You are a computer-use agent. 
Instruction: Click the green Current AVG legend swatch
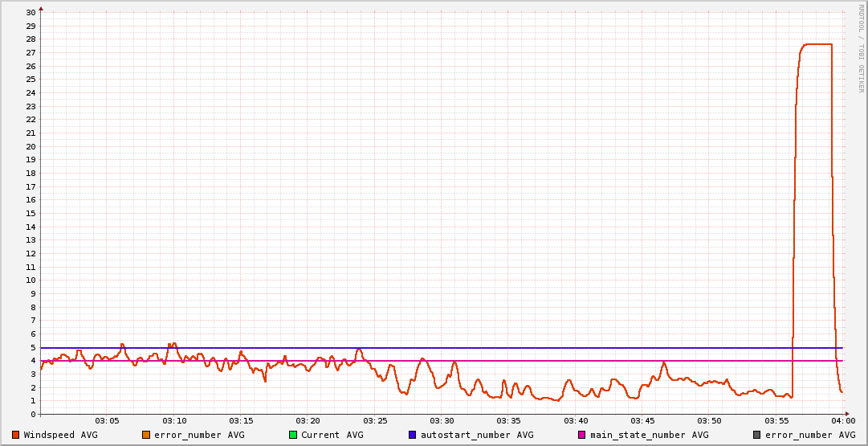click(293, 435)
